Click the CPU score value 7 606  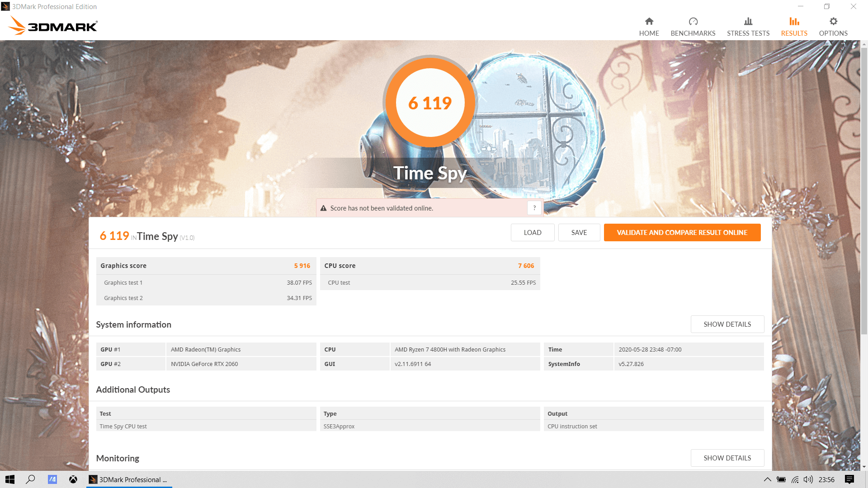point(526,266)
